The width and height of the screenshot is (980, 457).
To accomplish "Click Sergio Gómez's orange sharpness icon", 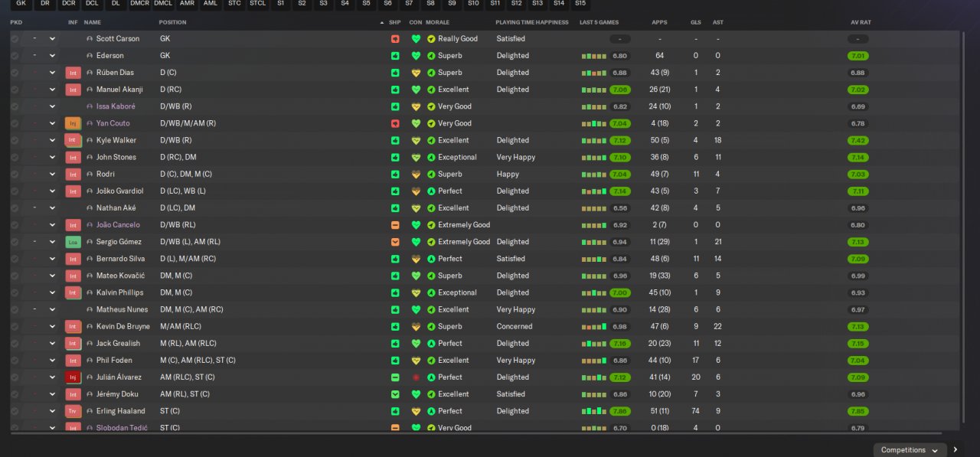I will 395,242.
